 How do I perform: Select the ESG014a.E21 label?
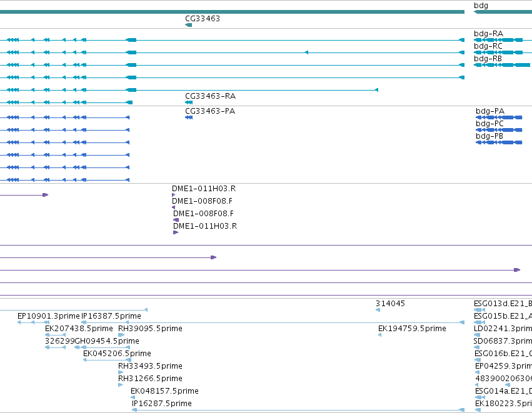point(503,391)
